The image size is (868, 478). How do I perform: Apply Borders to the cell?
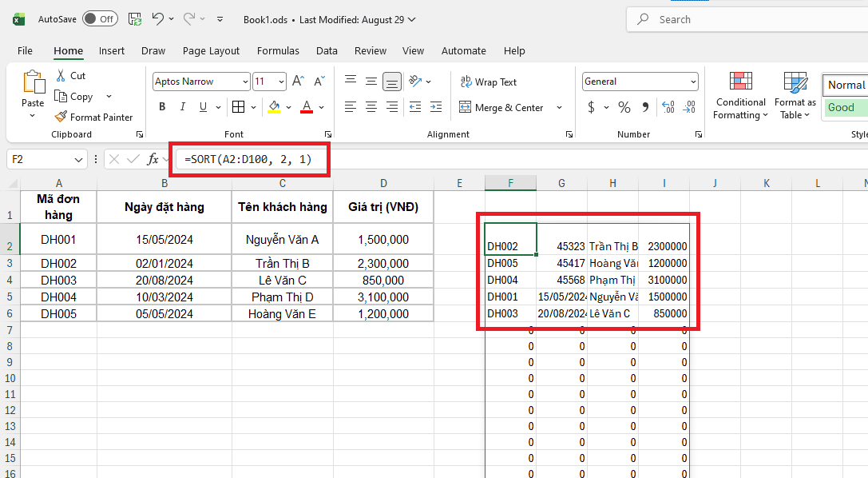[x=239, y=107]
